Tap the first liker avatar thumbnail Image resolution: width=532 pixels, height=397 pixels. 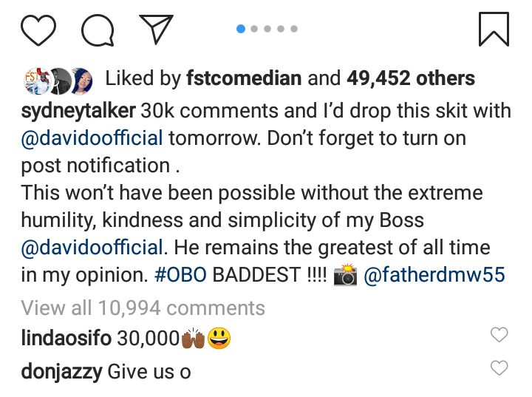(33, 78)
